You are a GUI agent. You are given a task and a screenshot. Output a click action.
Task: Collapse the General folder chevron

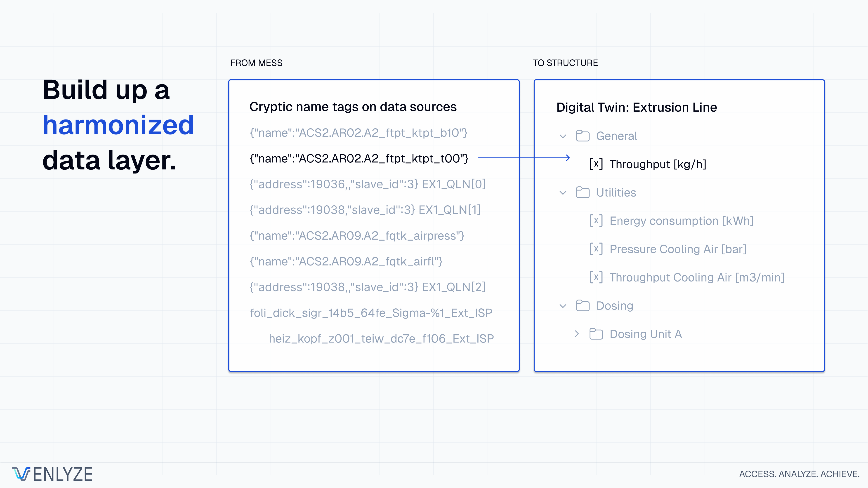pos(563,136)
